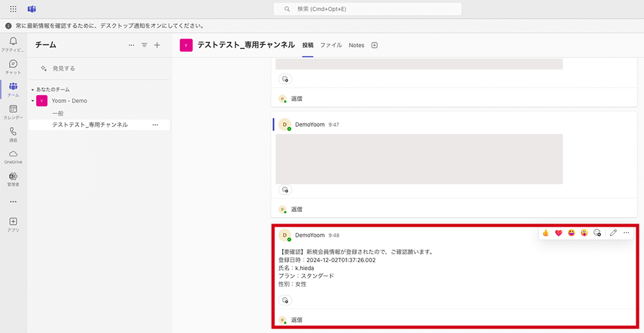This screenshot has height=333, width=644.
Task: Open カレンダー in the sidebar
Action: 13,112
